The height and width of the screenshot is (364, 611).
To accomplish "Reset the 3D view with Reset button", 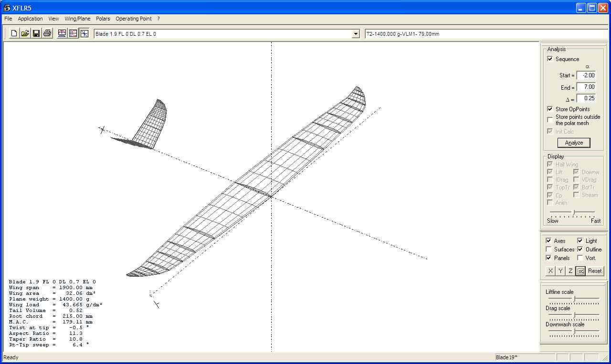I will (595, 271).
